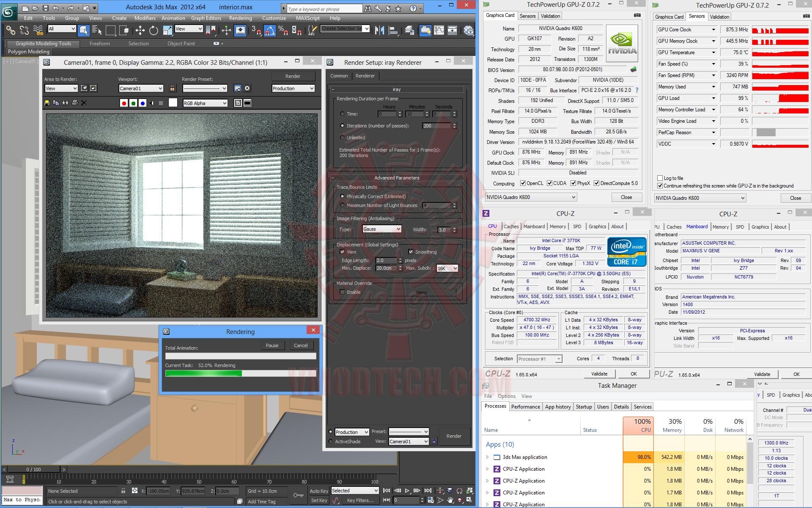Open the Curve Editor icon in toolbar
The width and height of the screenshot is (812, 508).
click(x=439, y=30)
